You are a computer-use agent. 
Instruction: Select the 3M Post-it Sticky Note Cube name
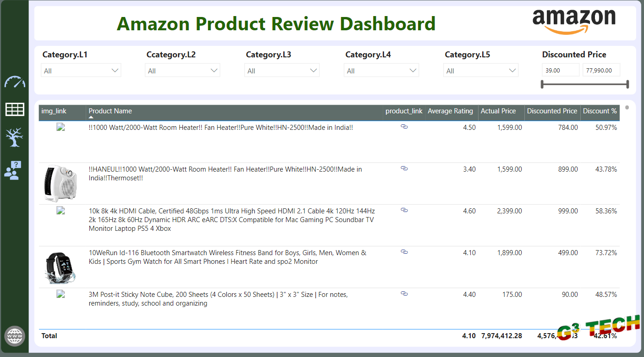[218, 299]
